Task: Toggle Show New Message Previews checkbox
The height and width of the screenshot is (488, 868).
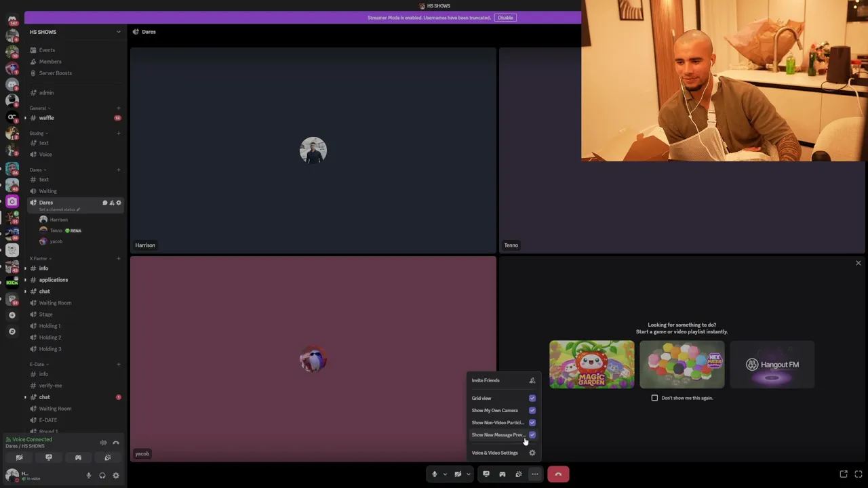Action: [532, 435]
